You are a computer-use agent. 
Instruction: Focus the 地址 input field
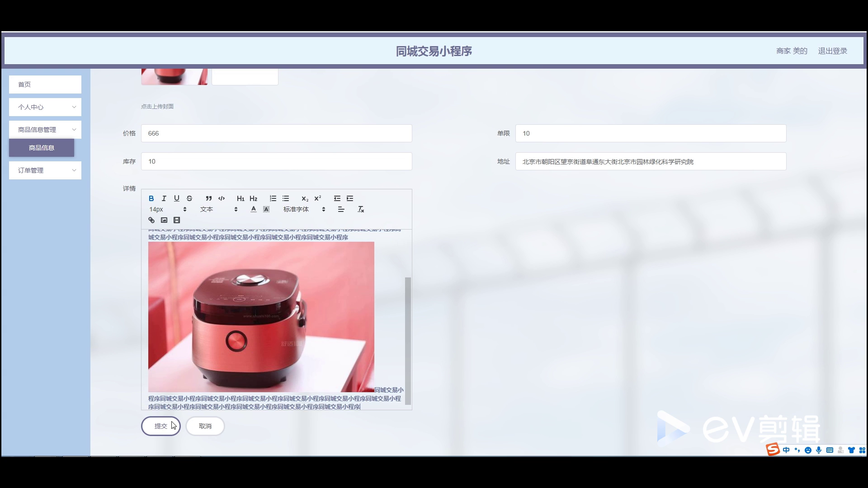(651, 161)
